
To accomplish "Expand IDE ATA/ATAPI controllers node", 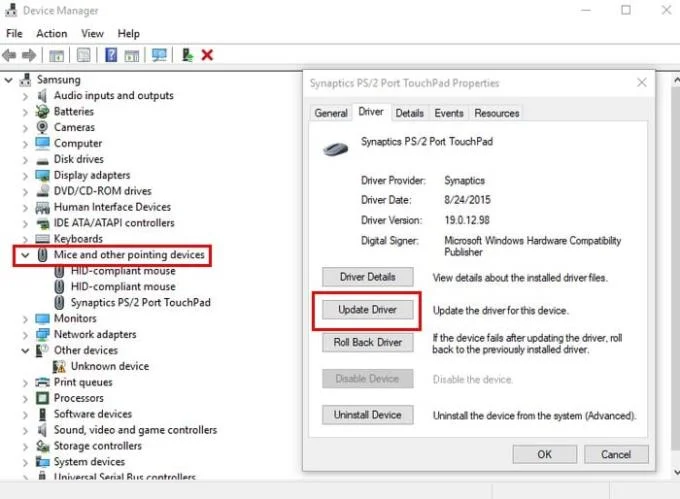I will pyautogui.click(x=25, y=223).
